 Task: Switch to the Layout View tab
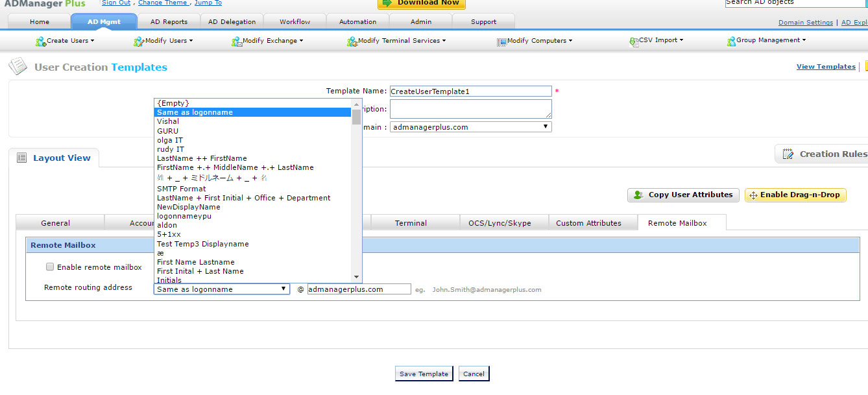pos(54,158)
